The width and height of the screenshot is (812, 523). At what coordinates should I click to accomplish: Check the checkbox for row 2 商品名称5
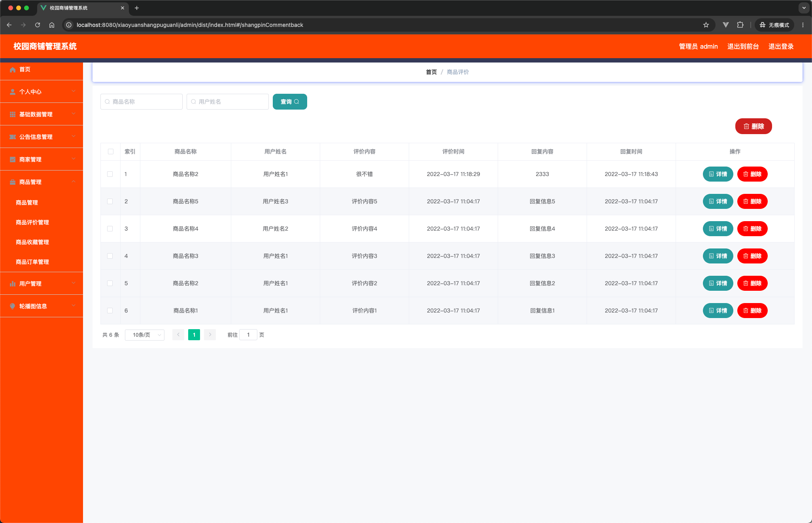110,201
